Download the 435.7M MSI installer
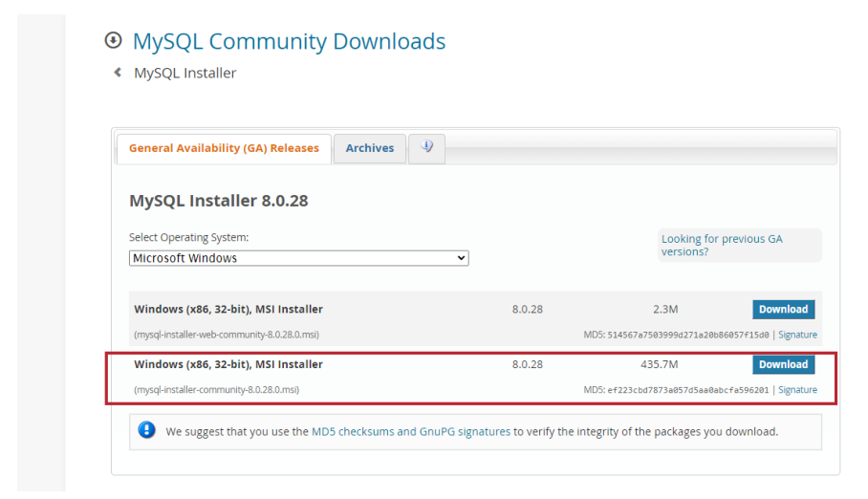 point(783,364)
